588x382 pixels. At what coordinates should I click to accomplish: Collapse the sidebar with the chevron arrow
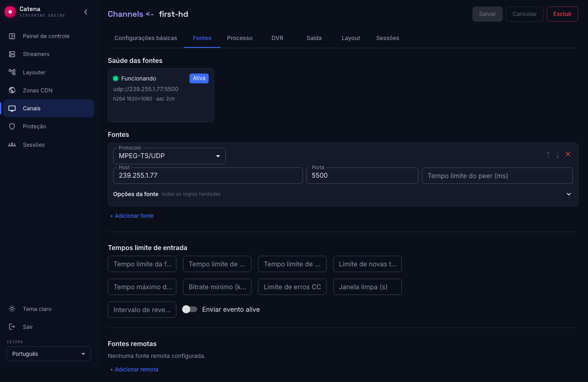86,12
